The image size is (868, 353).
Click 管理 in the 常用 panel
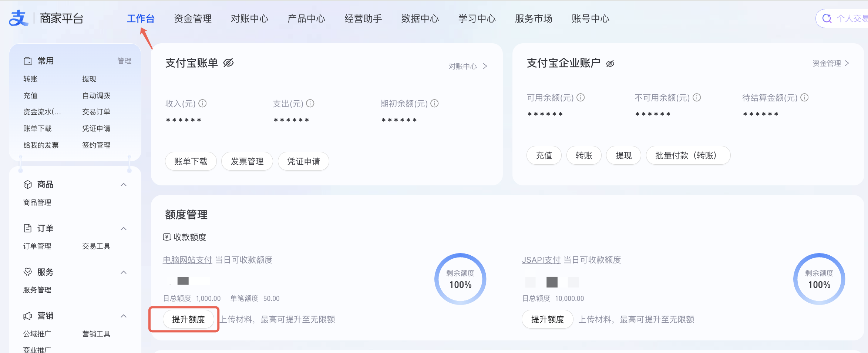pos(124,61)
